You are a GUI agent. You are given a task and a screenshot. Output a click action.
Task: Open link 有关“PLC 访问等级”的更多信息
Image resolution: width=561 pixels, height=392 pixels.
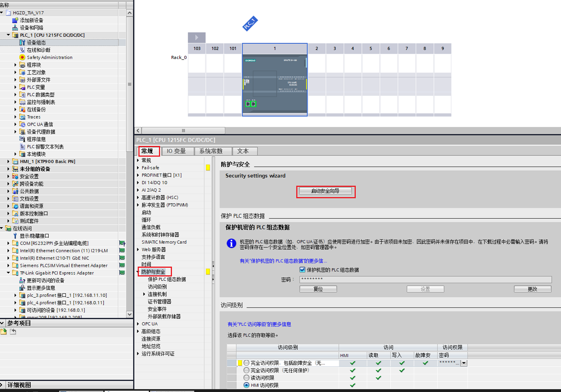point(259,324)
